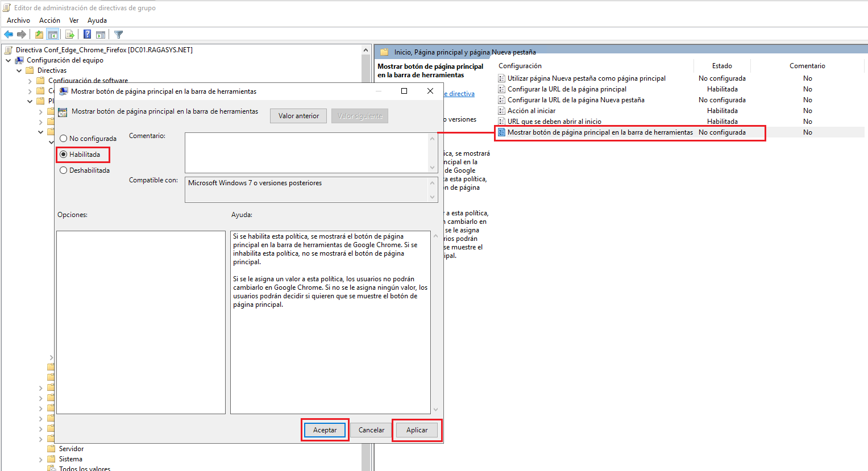The width and height of the screenshot is (868, 471).
Task: Expand the 'Configuración de software' node
Action: click(x=29, y=80)
